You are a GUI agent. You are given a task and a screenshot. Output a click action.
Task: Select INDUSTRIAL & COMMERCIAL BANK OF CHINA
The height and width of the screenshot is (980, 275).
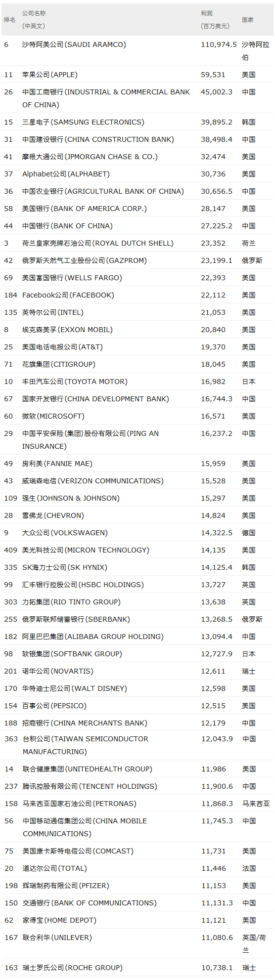[106, 98]
